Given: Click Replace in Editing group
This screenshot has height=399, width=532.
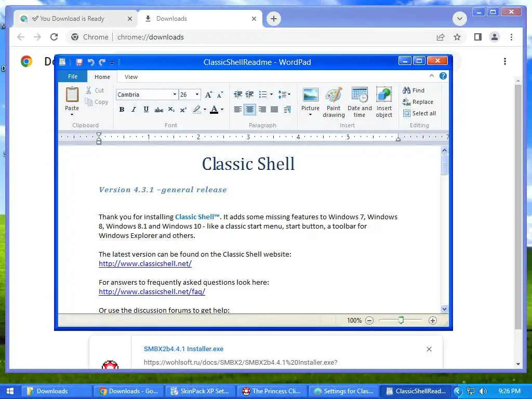Looking at the screenshot, I should click(x=418, y=102).
